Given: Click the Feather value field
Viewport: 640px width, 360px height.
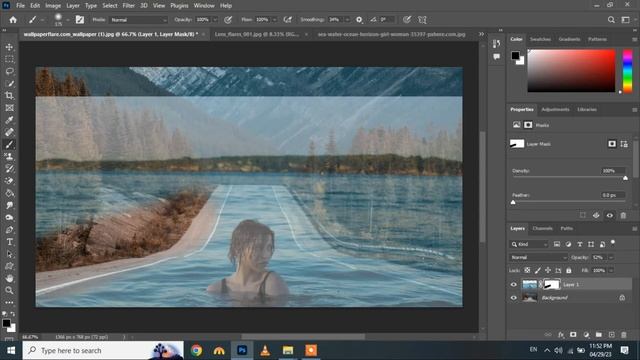Looking at the screenshot, I should pyautogui.click(x=612, y=195).
